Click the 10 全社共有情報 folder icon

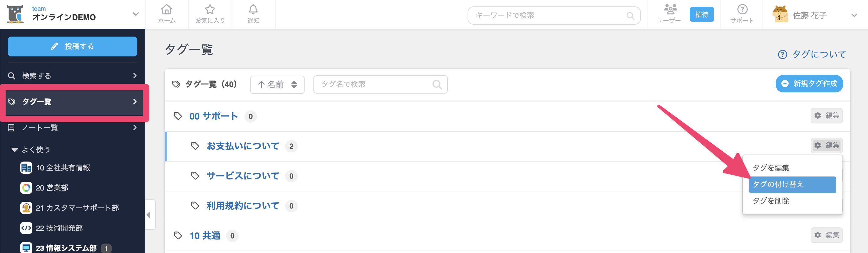point(26,168)
